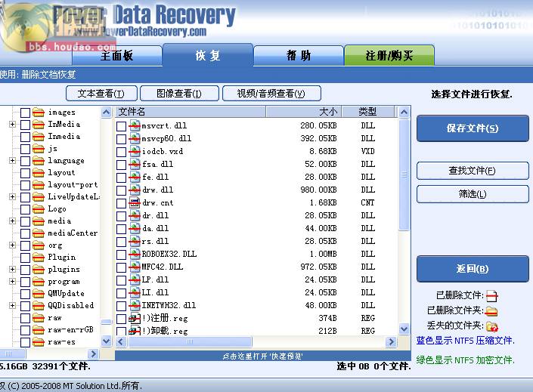The width and height of the screenshot is (533, 392).
Task: Sort by the 大小 column header
Action: point(304,112)
